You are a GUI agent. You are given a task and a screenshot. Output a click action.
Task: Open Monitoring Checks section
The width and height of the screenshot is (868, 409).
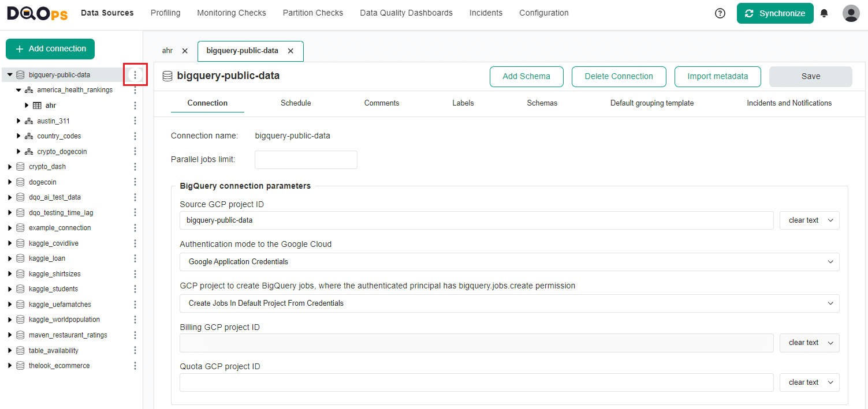(232, 13)
